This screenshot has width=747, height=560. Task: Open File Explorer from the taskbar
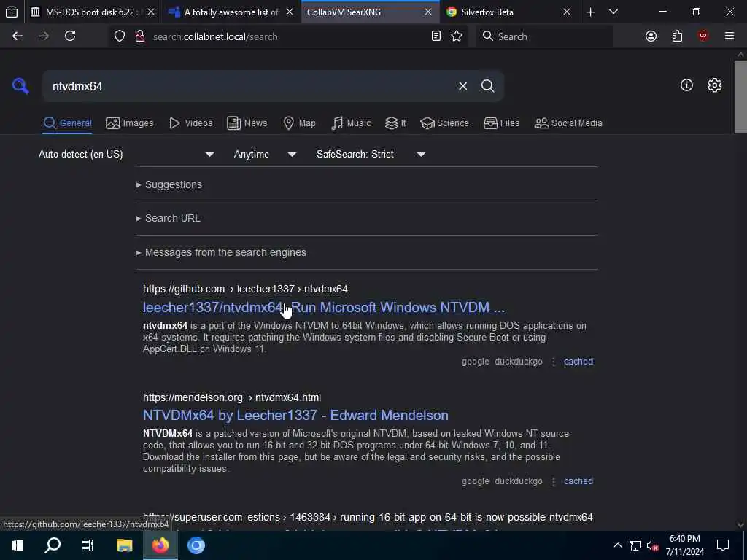(124, 545)
